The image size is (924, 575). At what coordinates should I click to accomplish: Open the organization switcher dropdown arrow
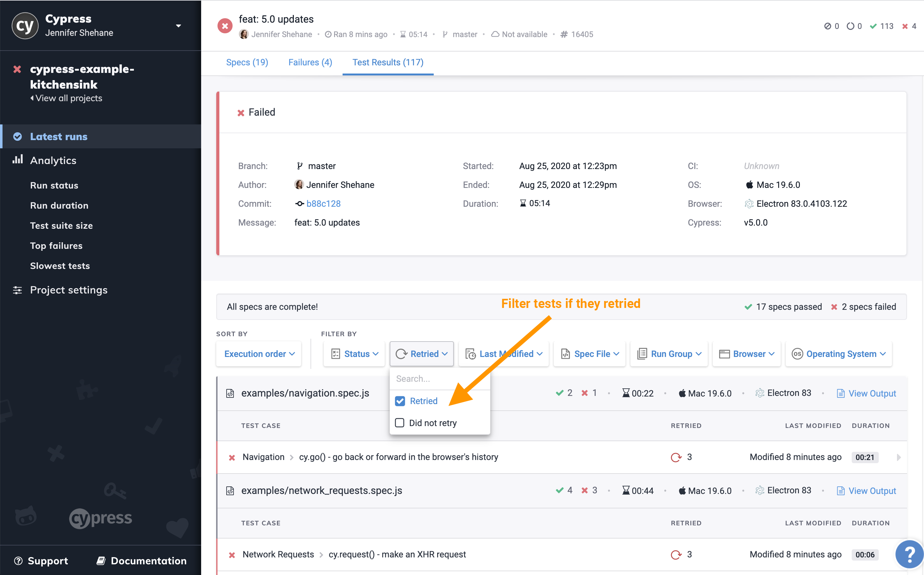coord(179,26)
